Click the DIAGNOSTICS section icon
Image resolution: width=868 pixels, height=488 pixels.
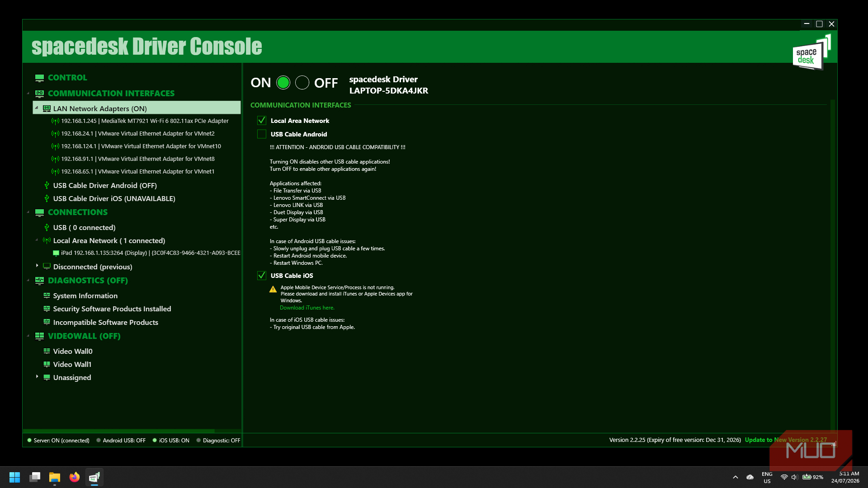point(39,281)
